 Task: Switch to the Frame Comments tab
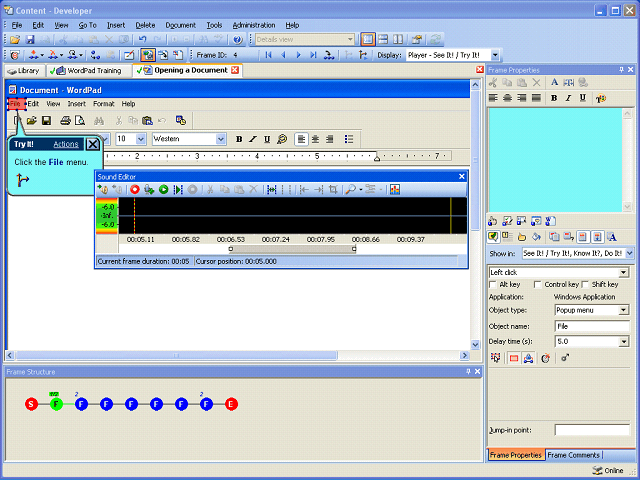point(573,455)
